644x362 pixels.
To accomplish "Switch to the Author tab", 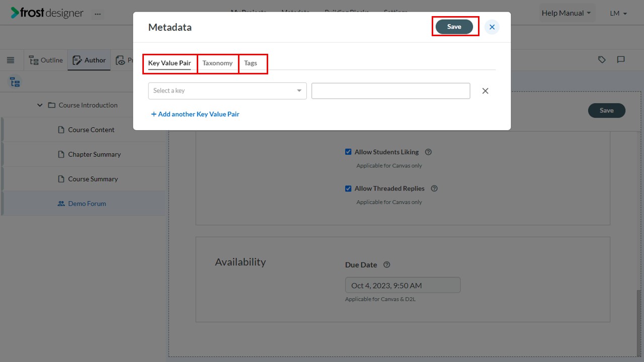I will (89, 60).
